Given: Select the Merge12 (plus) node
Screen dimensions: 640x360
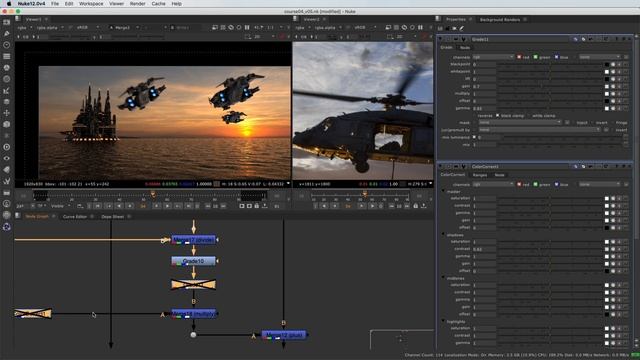Looking at the screenshot, I should (x=284, y=335).
